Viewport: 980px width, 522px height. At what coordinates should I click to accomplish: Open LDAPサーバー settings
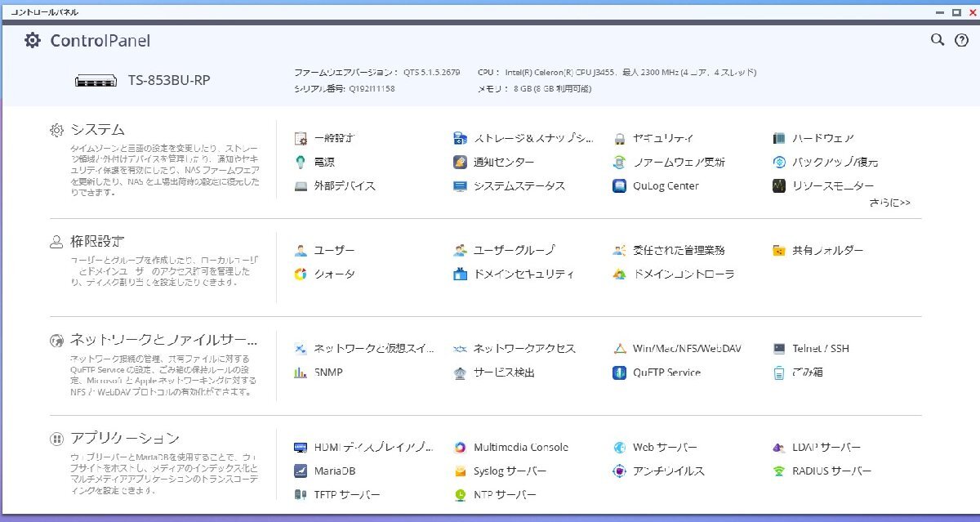[x=817, y=447]
